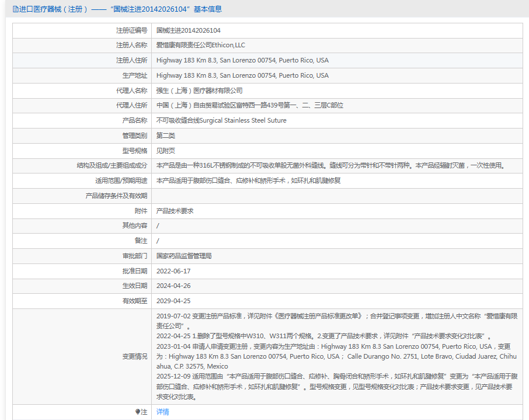
Task: Click the 代理人住所 label
Action: click(x=131, y=105)
